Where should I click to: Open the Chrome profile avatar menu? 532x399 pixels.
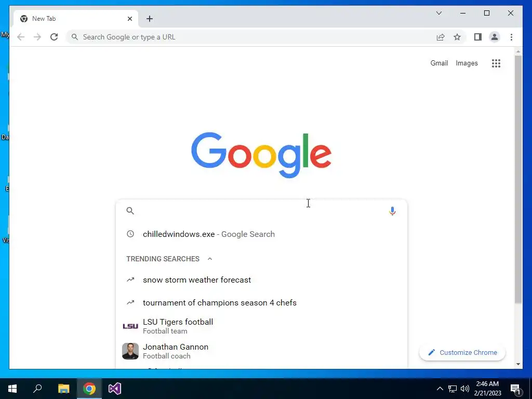[495, 37]
